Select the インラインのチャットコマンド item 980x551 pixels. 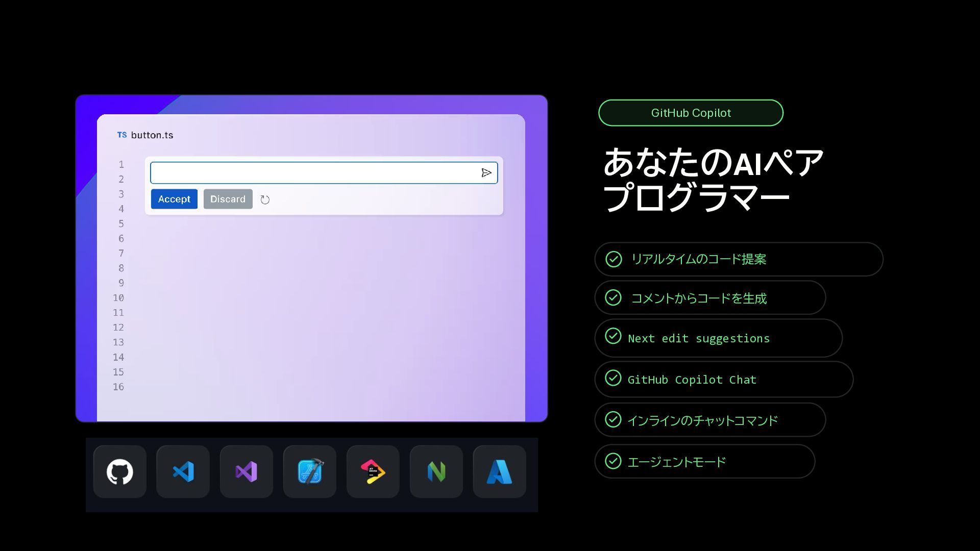(702, 420)
